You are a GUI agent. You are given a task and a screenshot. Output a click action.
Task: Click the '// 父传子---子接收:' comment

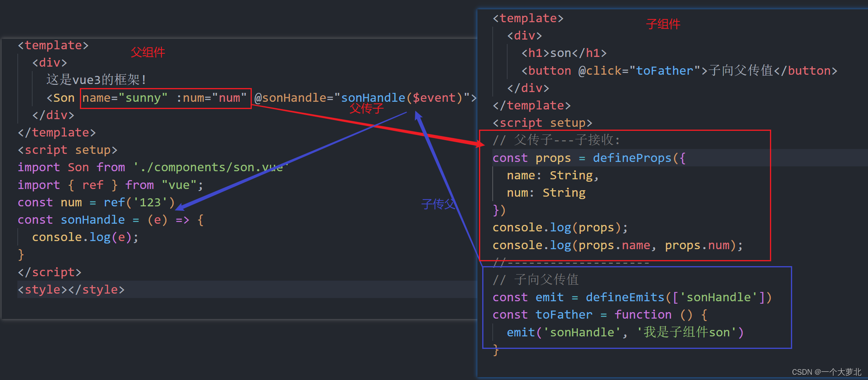556,140
